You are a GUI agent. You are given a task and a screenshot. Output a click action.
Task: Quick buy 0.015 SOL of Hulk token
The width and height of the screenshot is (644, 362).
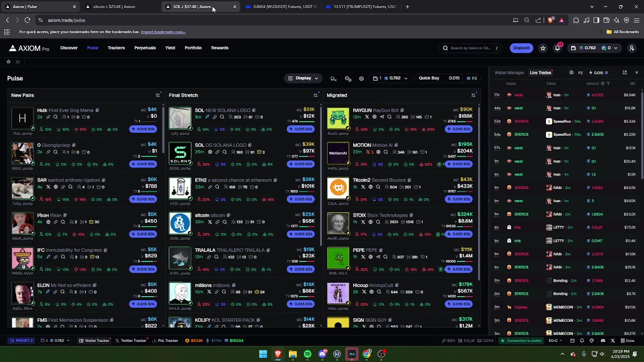[143, 129]
